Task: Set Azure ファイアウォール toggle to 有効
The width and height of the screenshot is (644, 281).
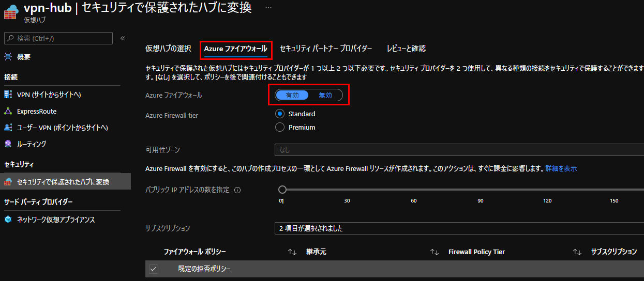Action: [292, 95]
